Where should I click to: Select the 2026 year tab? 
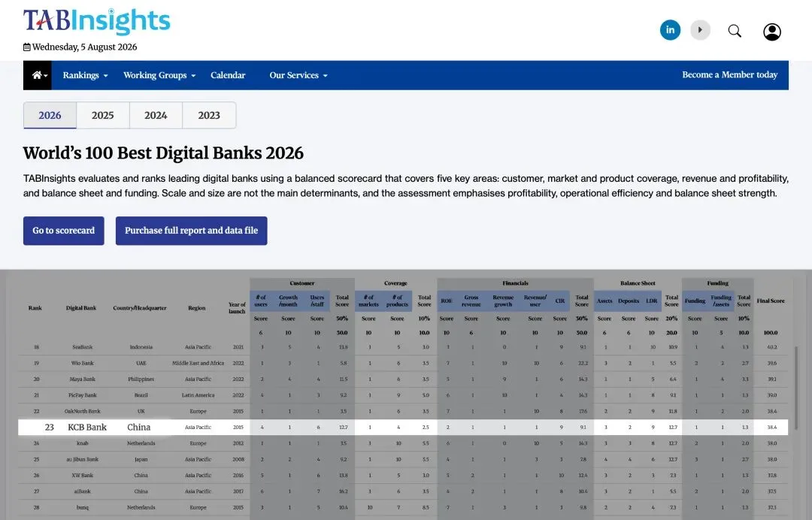[x=50, y=115]
